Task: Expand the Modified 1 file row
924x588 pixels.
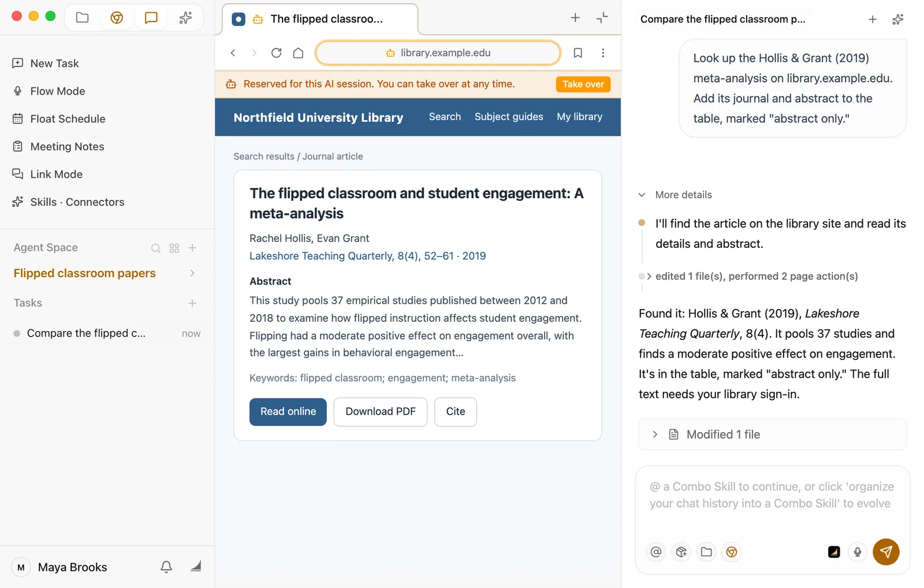Action: point(772,434)
